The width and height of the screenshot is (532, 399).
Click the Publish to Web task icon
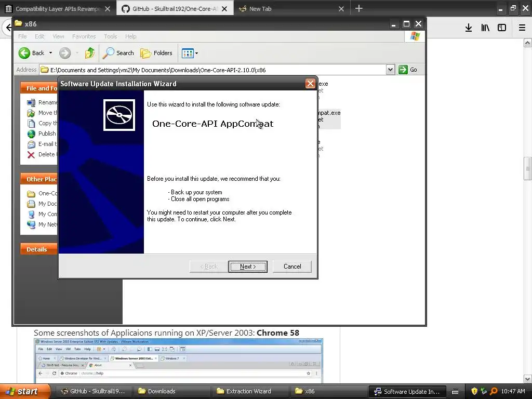tap(31, 134)
